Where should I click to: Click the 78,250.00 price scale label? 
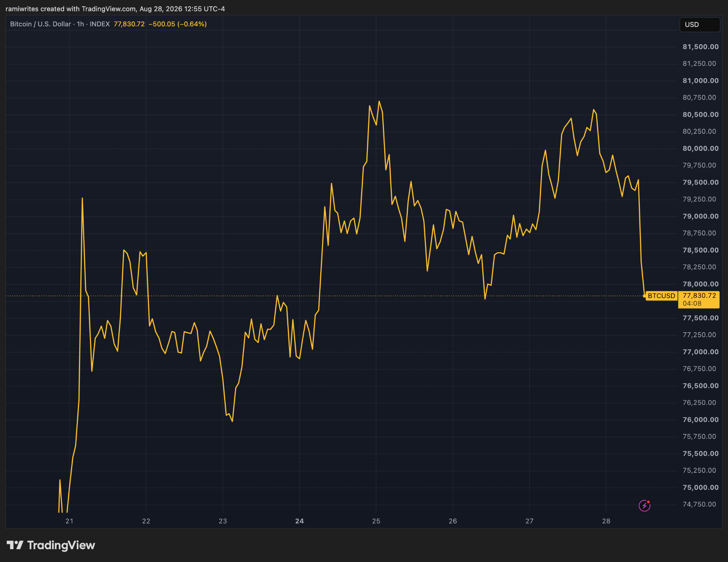point(699,267)
